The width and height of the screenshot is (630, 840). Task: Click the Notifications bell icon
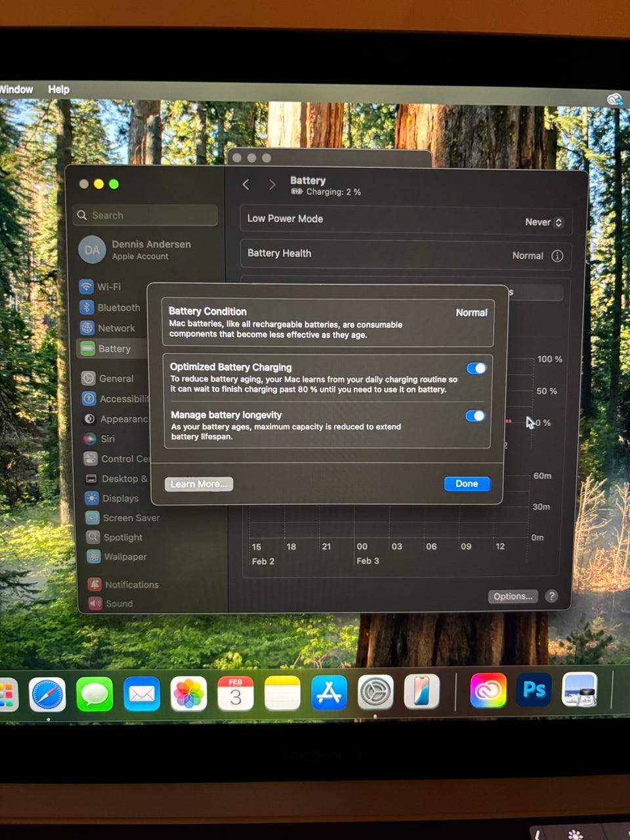(x=94, y=584)
